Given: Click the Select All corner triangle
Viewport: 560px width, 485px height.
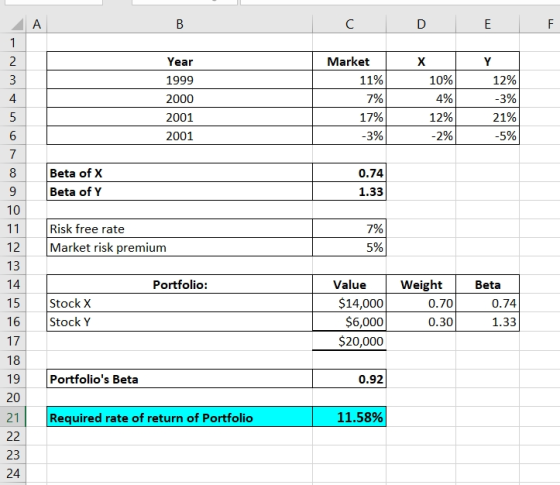Looking at the screenshot, I should tap(17, 24).
